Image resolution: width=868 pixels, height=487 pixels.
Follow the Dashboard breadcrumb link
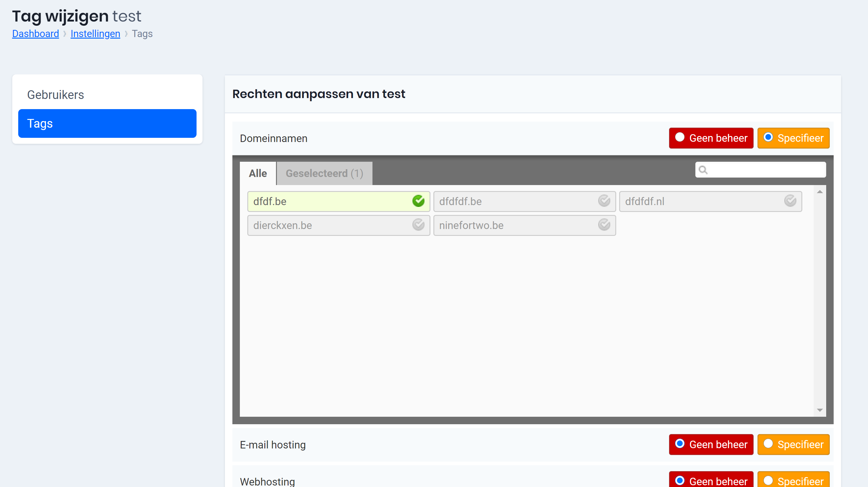[x=35, y=34]
